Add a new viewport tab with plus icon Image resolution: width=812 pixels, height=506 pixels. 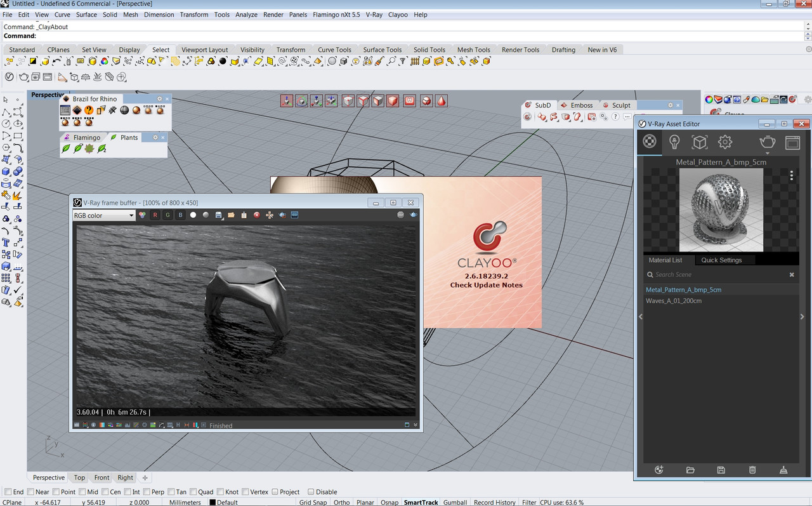tap(145, 478)
